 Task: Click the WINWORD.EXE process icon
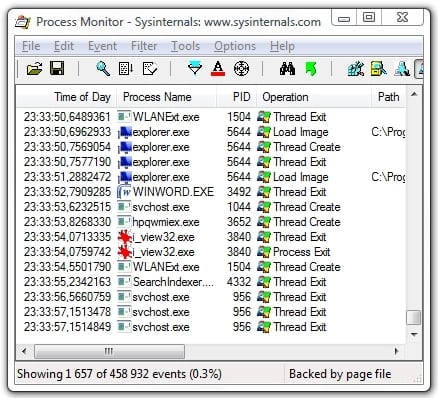pyautogui.click(x=125, y=192)
